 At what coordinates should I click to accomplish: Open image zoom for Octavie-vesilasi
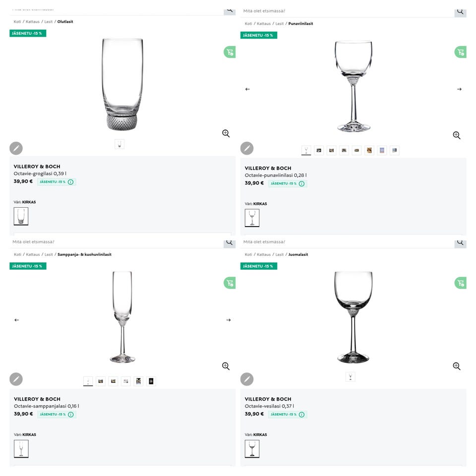click(457, 366)
